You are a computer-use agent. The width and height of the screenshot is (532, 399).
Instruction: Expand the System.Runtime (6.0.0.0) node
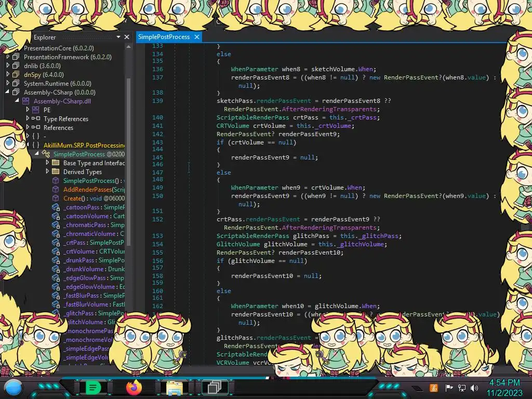tap(8, 83)
